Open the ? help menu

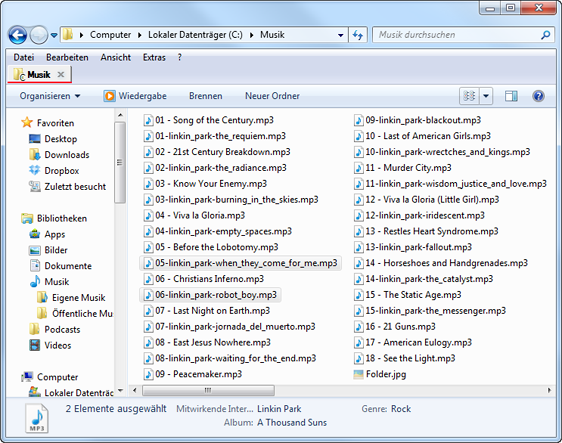[x=180, y=57]
